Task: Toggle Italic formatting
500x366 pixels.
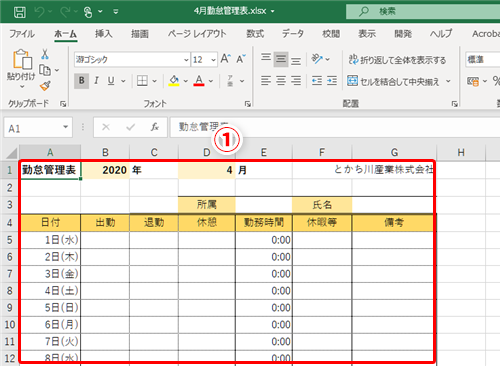Action: click(x=96, y=81)
